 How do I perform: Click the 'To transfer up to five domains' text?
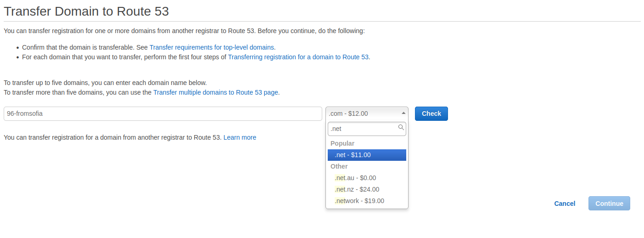(x=105, y=83)
